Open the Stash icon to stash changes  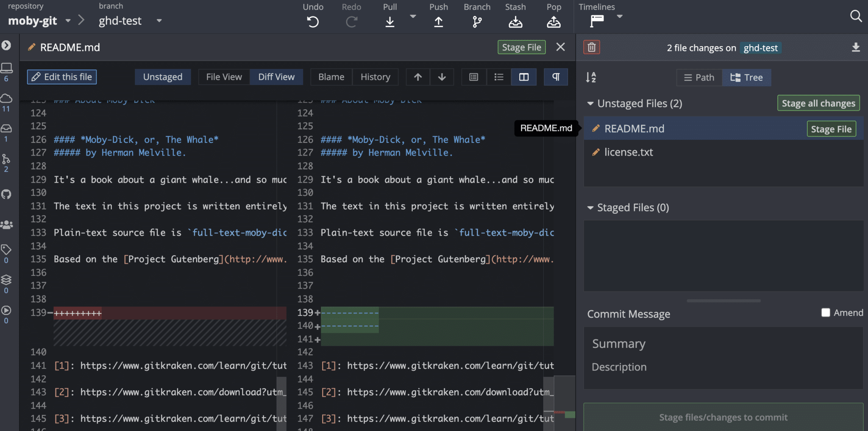pyautogui.click(x=515, y=21)
